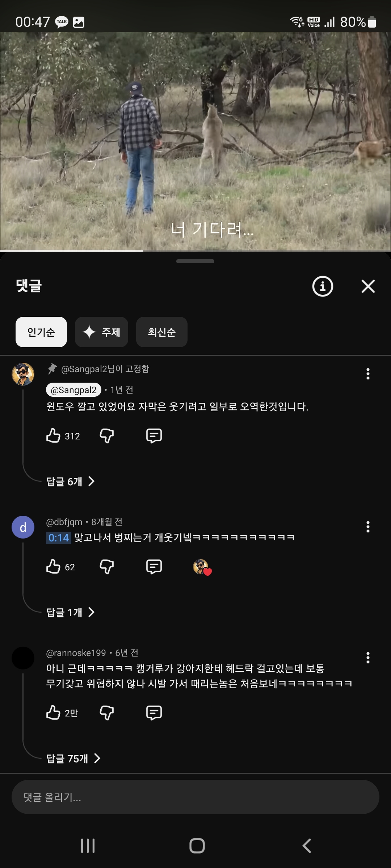The image size is (391, 868).
Task: Close the comments panel
Action: (368, 286)
